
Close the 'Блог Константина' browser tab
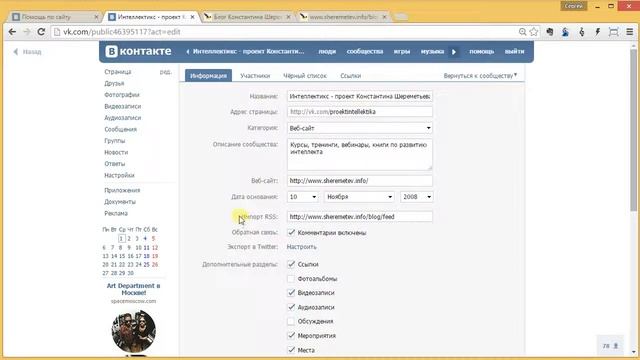[x=289, y=17]
